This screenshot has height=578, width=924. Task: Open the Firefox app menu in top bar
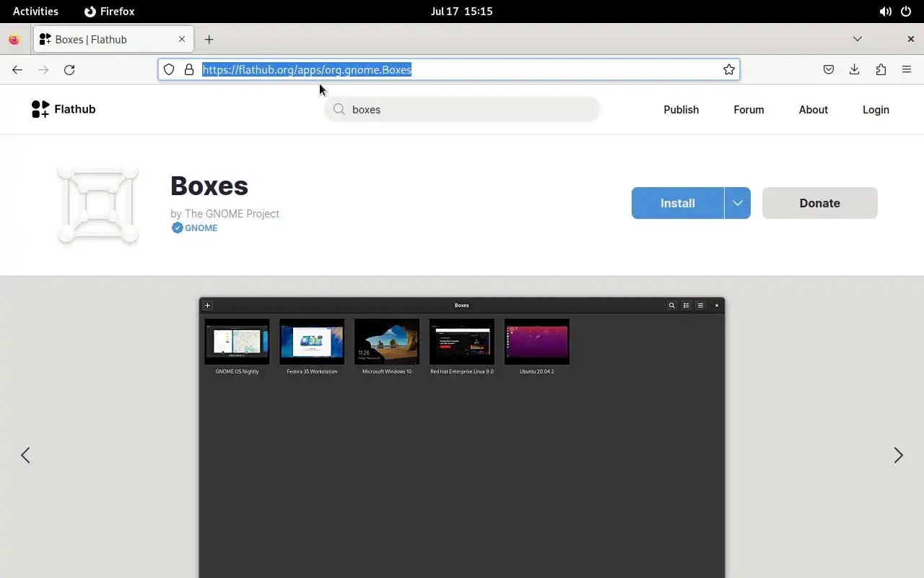pos(109,12)
